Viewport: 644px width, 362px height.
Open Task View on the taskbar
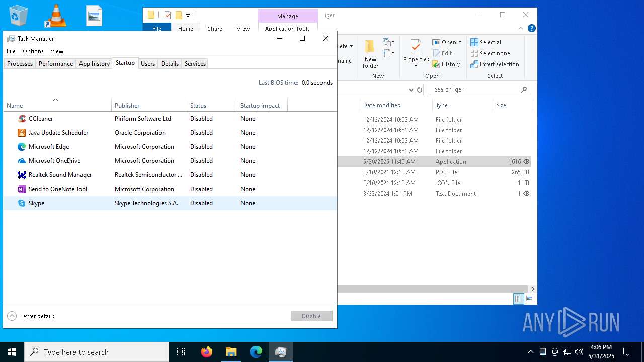pos(181,352)
